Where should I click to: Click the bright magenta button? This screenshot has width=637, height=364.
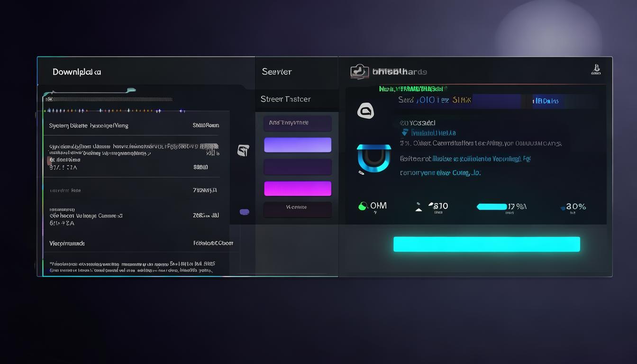coord(298,189)
